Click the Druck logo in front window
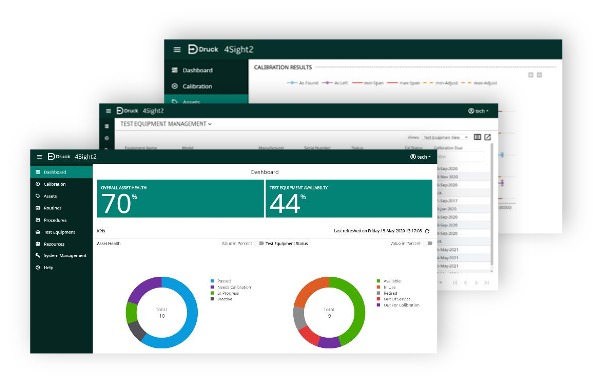602x383 pixels. tap(59, 157)
